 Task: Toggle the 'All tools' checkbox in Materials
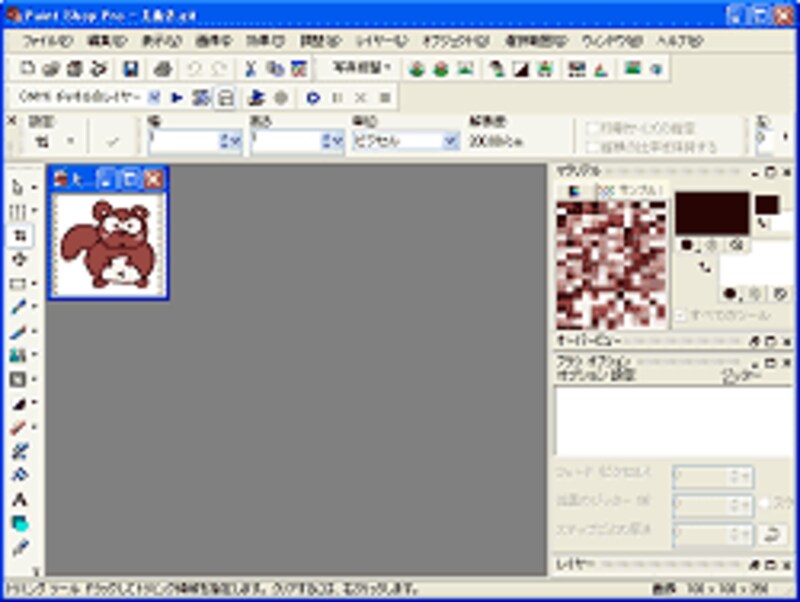681,315
